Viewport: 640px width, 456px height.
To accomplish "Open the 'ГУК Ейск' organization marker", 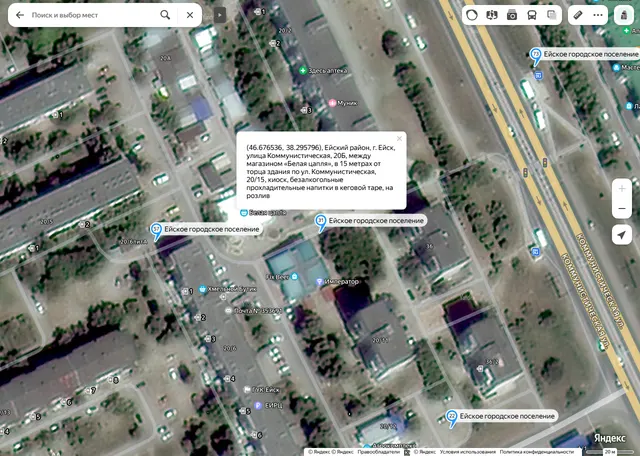I will (247, 390).
